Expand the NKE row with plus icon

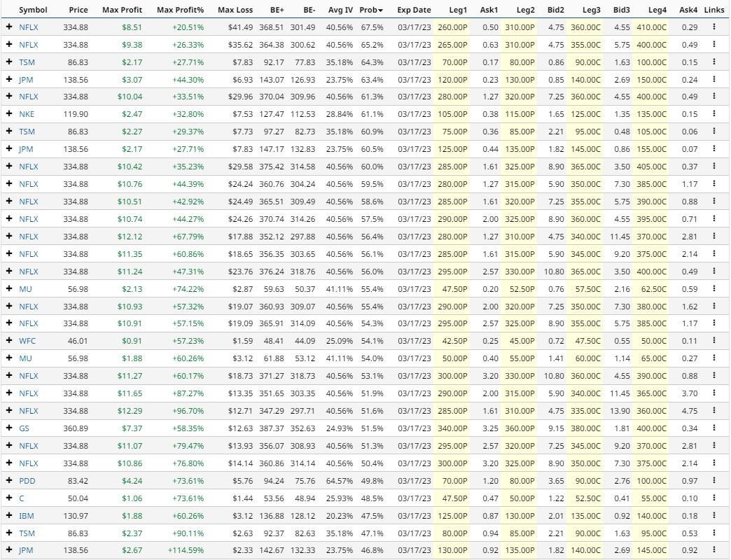(x=9, y=113)
